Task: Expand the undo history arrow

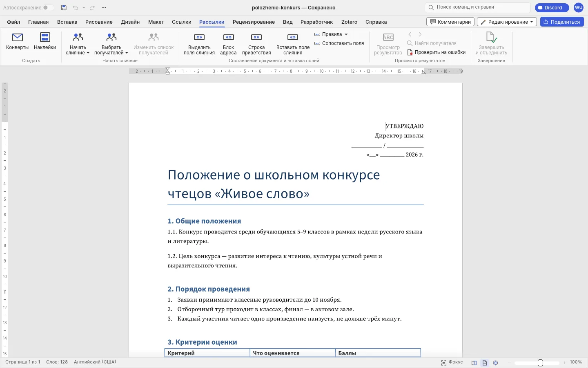Action: 84,8
